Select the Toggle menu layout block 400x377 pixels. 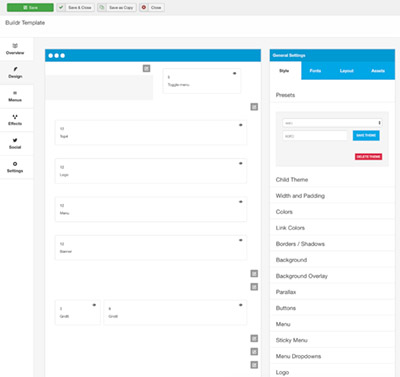202,81
